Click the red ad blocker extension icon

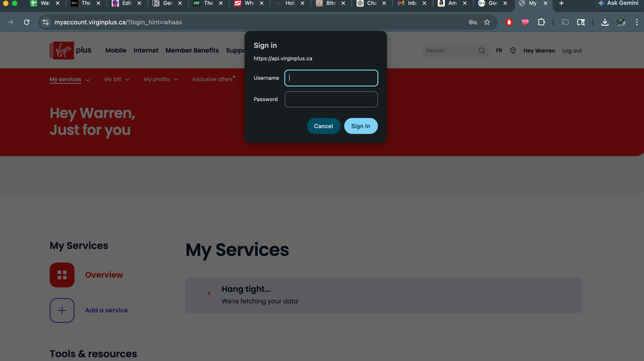(509, 22)
